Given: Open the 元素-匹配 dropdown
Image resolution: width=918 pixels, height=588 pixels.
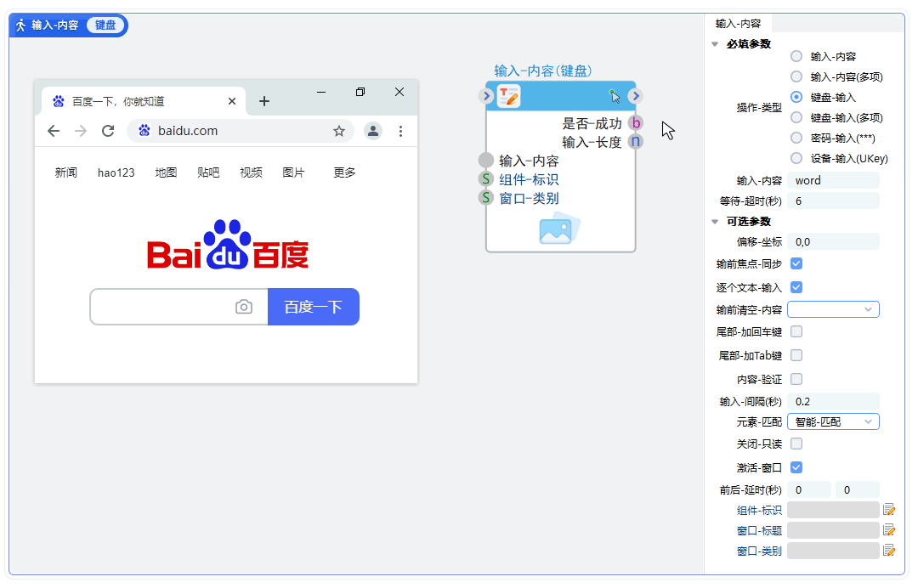Looking at the screenshot, I should pos(833,421).
